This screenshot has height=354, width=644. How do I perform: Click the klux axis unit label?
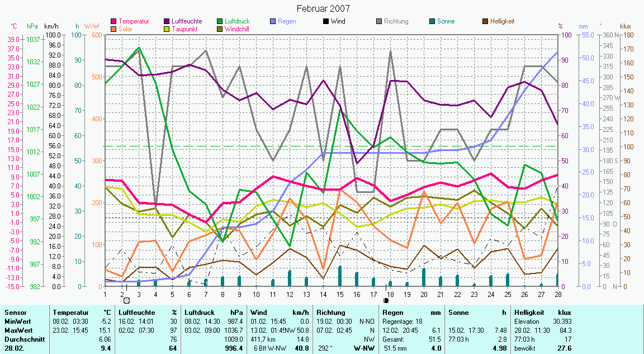point(626,26)
